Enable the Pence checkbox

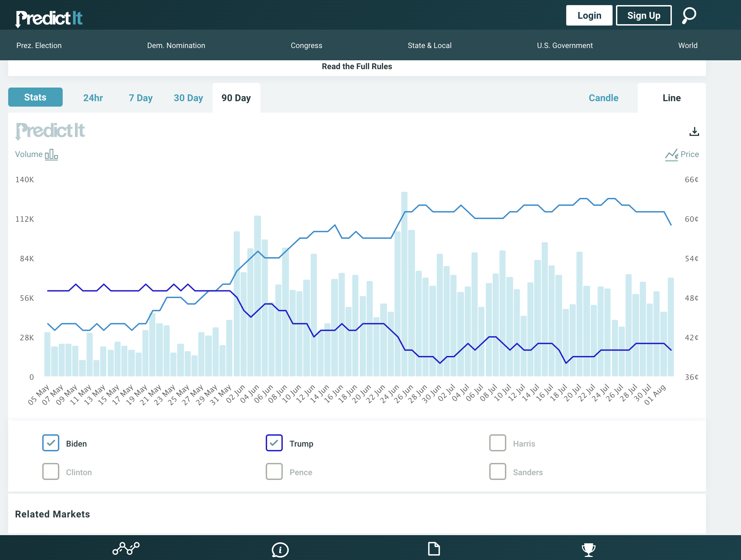274,471
